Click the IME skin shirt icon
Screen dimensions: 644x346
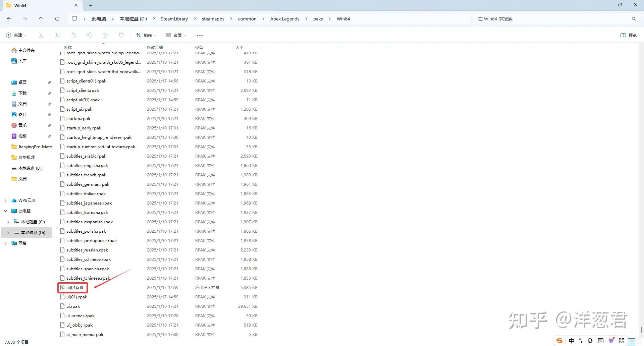point(611,341)
